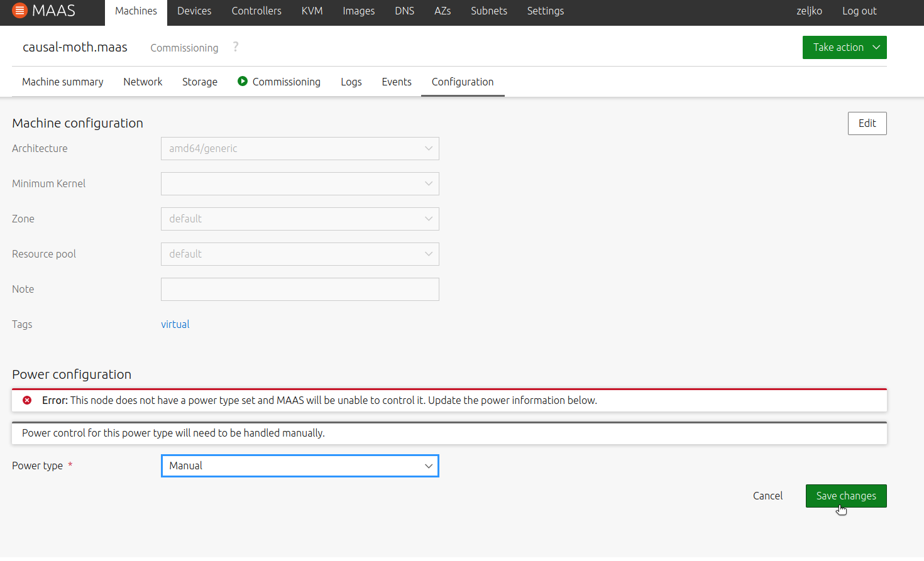The height and width of the screenshot is (561, 924).
Task: Open the KVM section
Action: 312,11
